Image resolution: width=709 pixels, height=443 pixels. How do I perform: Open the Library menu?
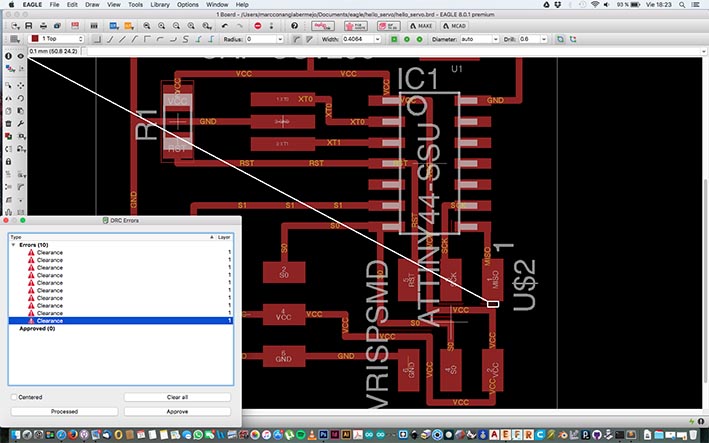[160, 5]
